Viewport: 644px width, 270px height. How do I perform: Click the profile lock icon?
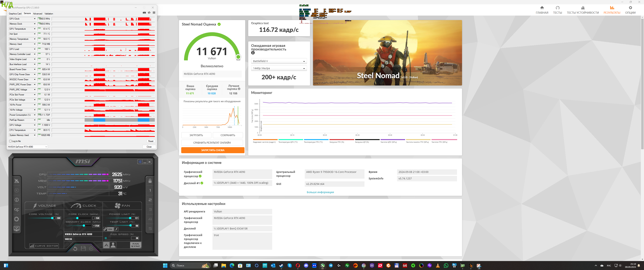pyautogui.click(x=150, y=181)
